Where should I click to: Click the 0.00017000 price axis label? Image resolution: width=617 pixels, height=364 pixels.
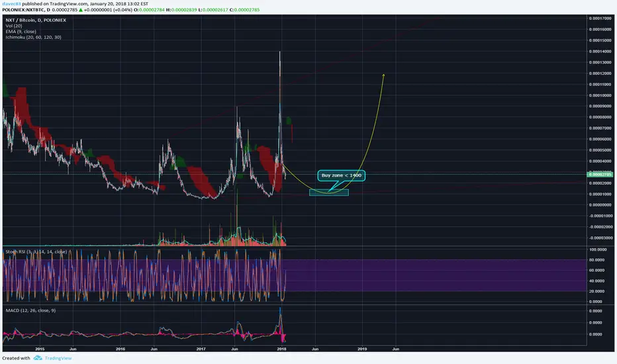pyautogui.click(x=600, y=18)
